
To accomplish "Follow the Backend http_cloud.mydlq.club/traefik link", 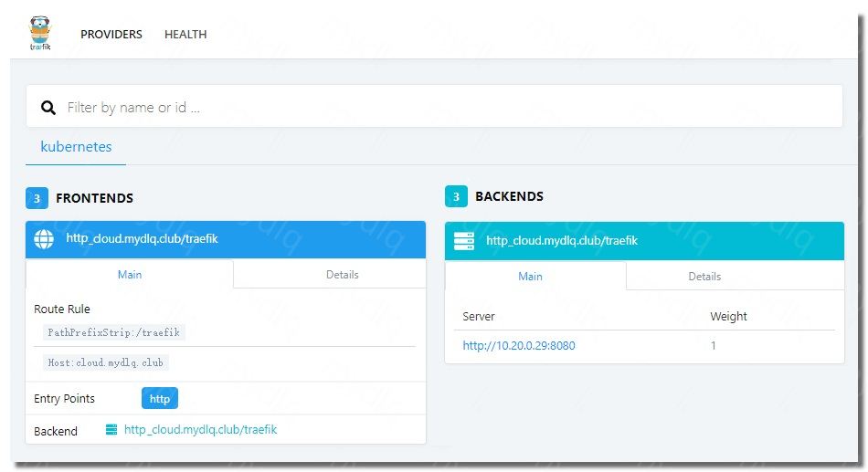I will coord(200,429).
